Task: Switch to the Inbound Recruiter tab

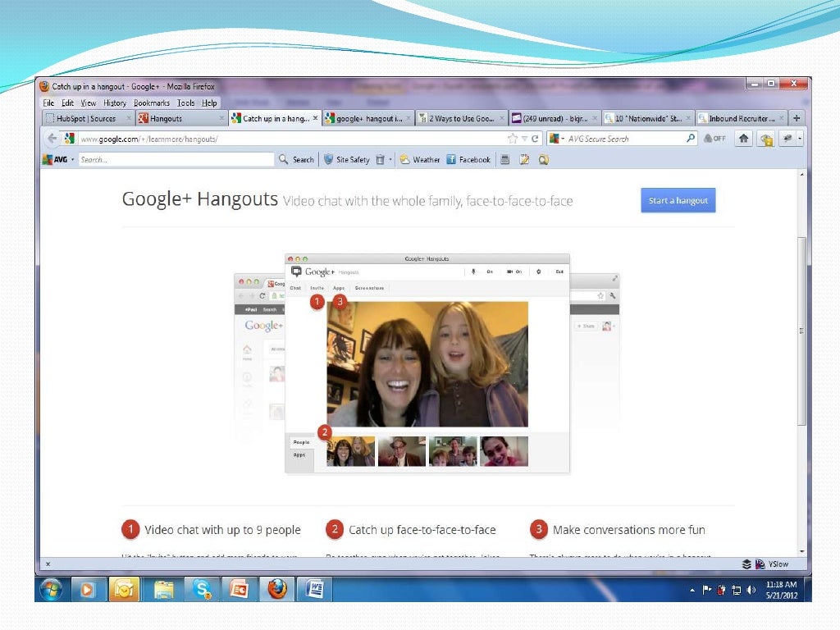Action: [742, 118]
